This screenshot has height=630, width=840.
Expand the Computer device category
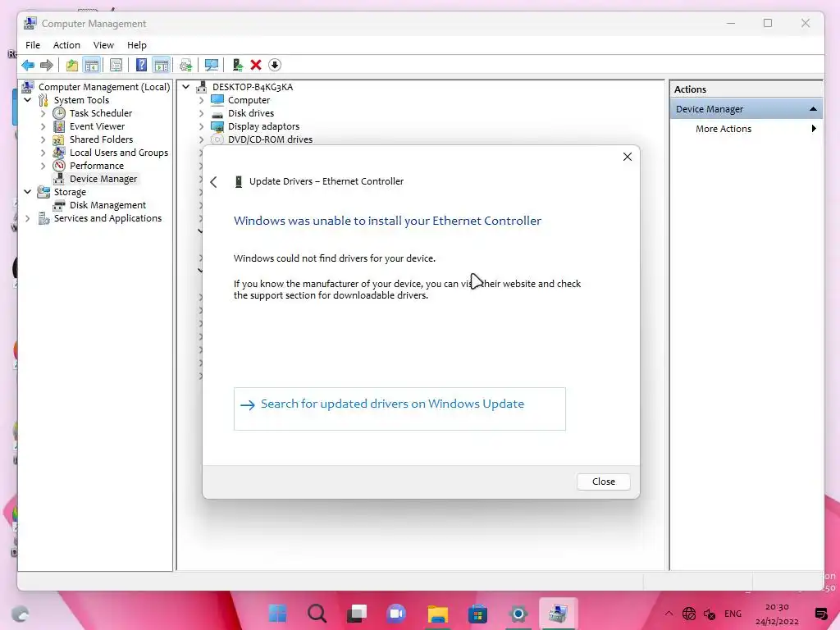point(202,100)
